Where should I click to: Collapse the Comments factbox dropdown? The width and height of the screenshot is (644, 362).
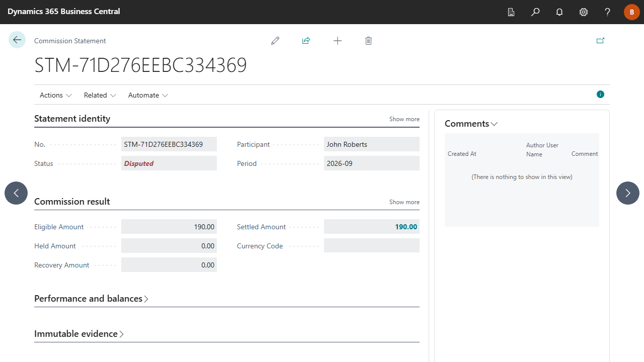point(471,124)
